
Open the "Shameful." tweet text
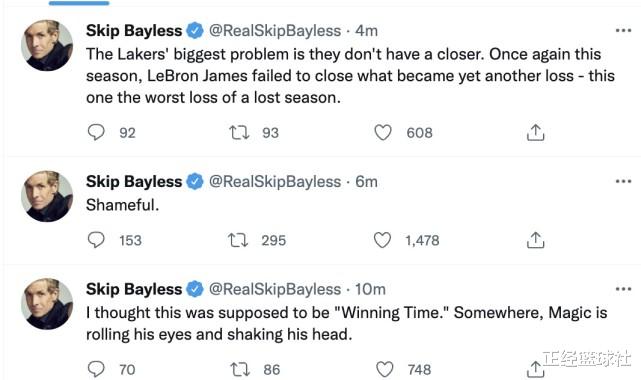tap(122, 205)
